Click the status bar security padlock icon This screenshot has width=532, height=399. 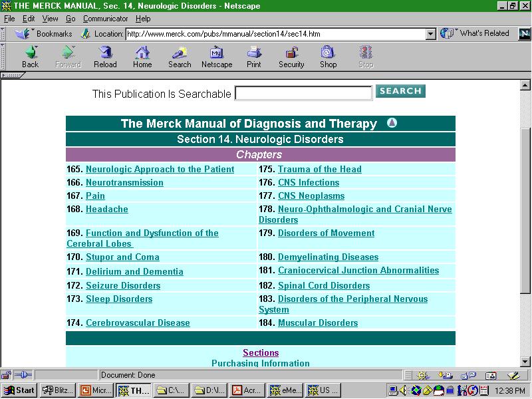click(6, 375)
